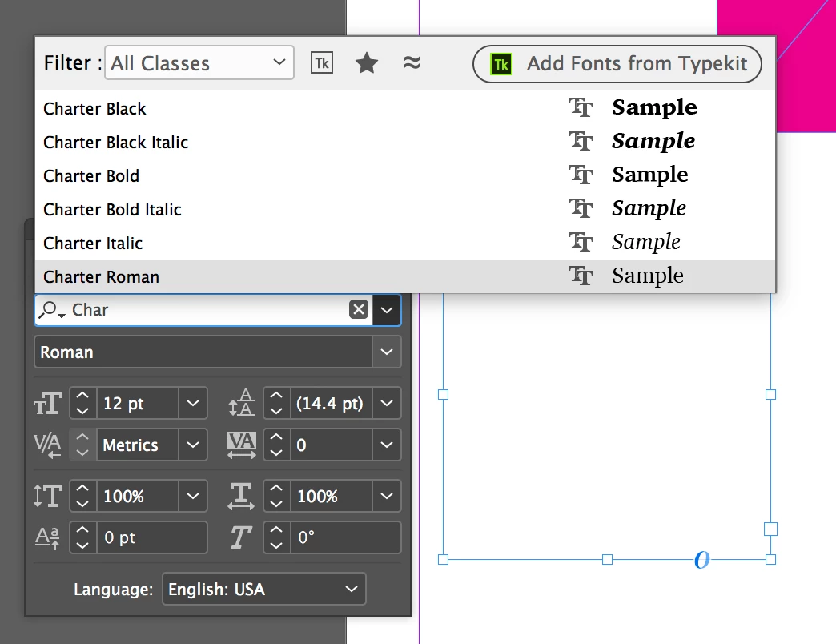
Task: Open the vertical scale dropdown
Action: tap(193, 496)
